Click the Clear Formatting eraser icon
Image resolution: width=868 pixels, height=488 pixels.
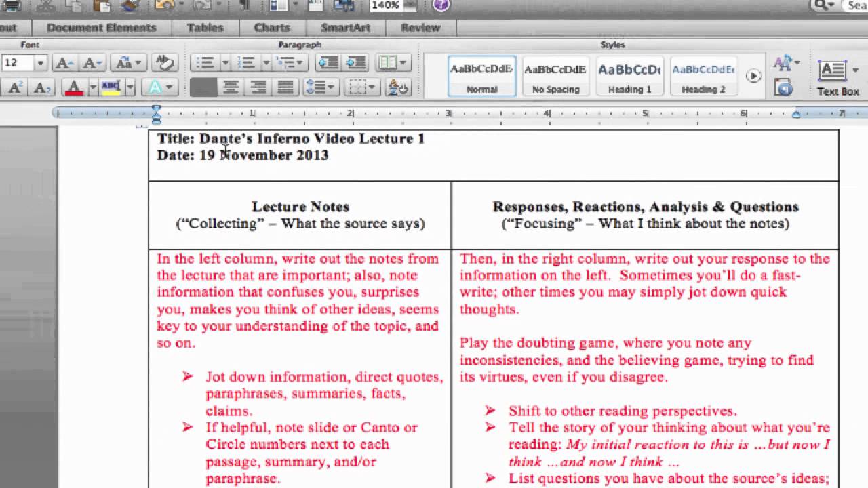[x=163, y=63]
